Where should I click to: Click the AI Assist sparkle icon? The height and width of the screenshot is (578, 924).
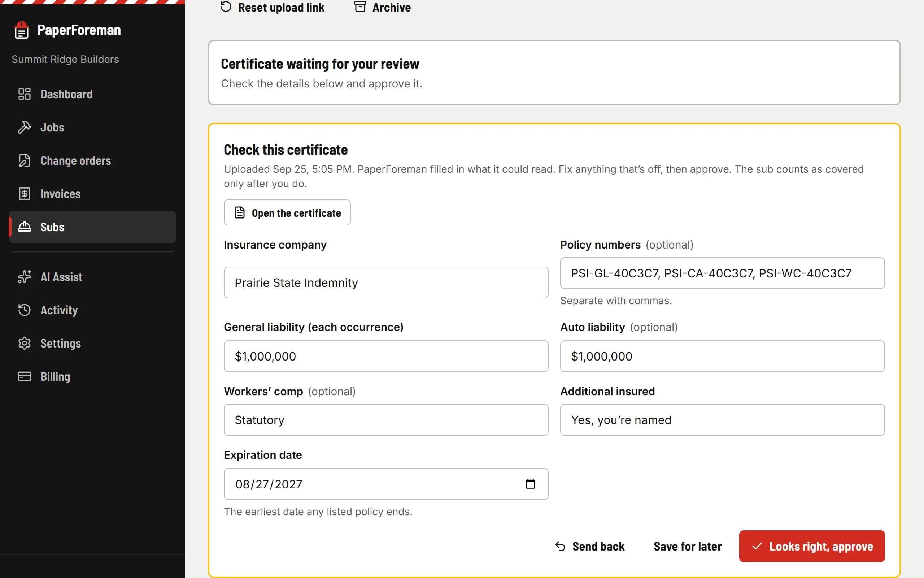pos(25,277)
